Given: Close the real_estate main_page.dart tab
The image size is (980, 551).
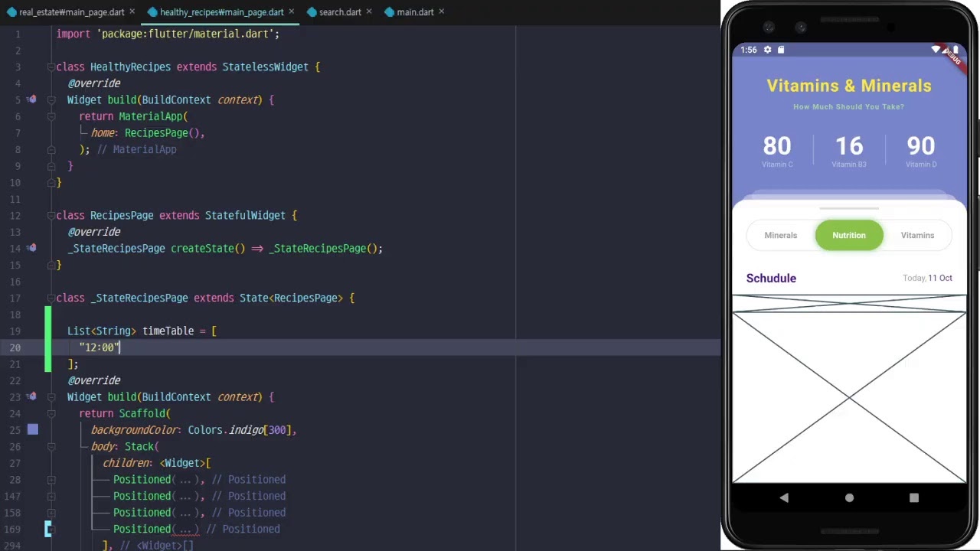Looking at the screenshot, I should 132,12.
